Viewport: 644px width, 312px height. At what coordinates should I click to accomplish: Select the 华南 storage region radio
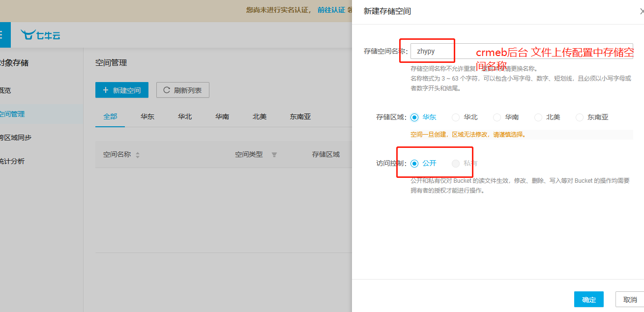[497, 117]
